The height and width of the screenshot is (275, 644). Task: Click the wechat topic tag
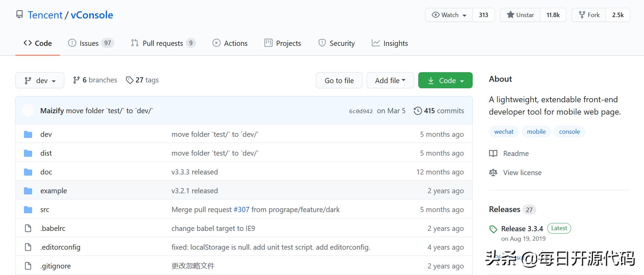pos(504,132)
